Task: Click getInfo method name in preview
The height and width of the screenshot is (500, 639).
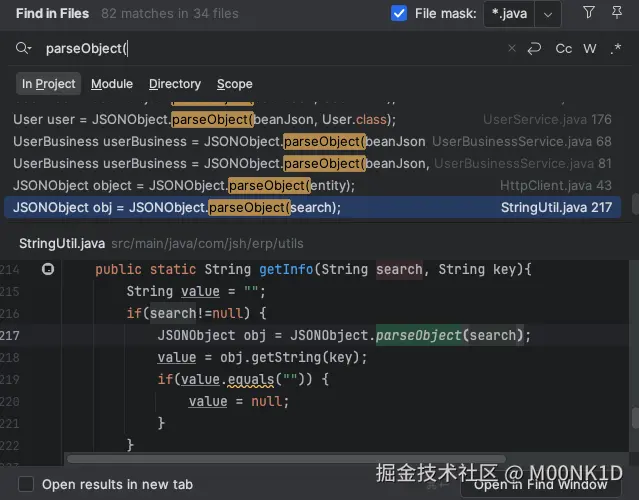Action: pyautogui.click(x=286, y=269)
